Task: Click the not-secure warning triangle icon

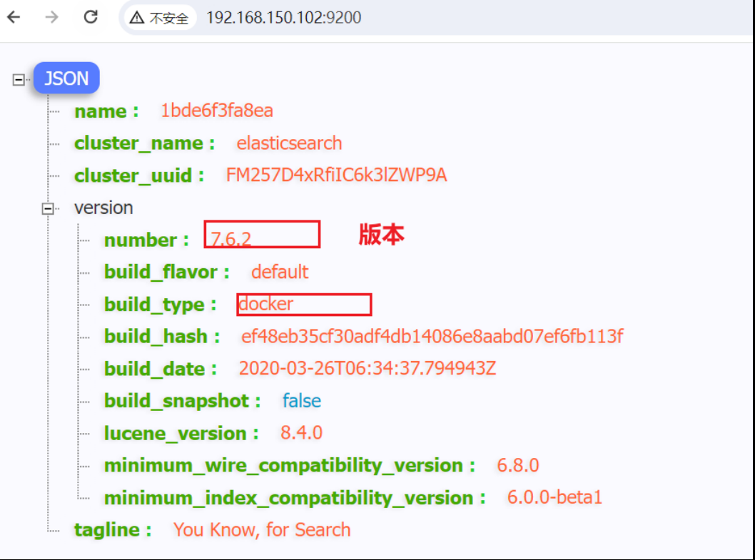Action: coord(137,19)
